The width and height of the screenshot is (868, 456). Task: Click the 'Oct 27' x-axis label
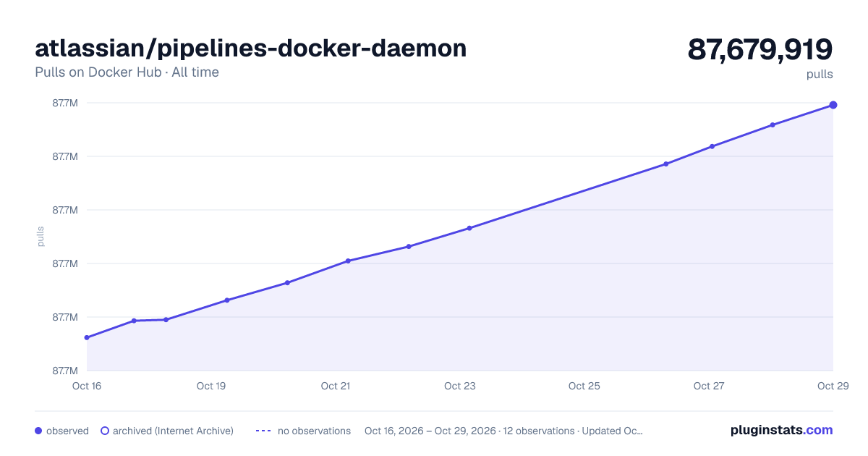click(x=709, y=386)
